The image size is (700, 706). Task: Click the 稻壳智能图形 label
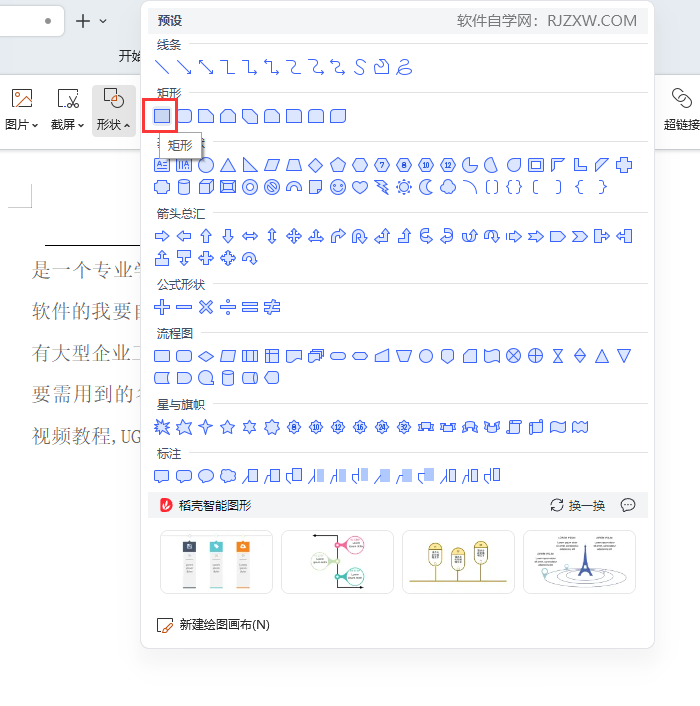coord(215,505)
